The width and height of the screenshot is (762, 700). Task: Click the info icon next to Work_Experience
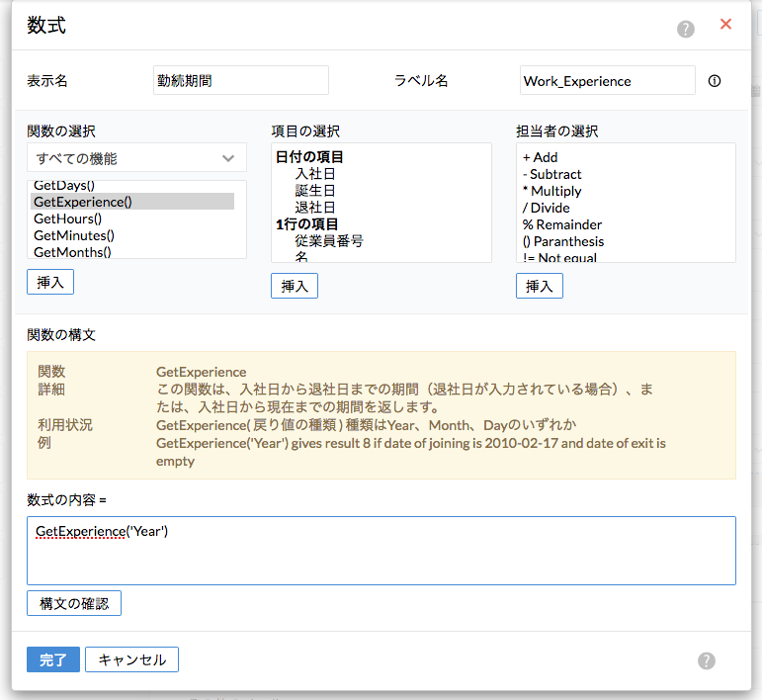click(x=715, y=81)
